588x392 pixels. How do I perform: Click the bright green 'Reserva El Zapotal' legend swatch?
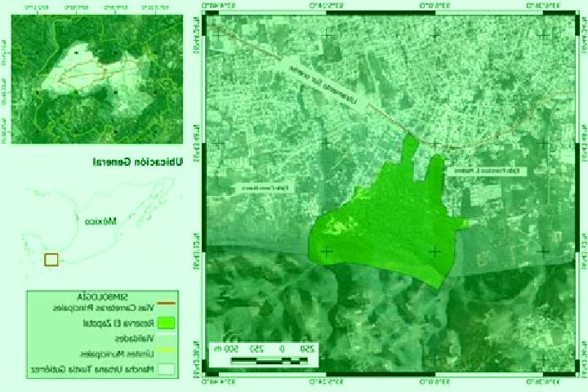[x=166, y=323]
